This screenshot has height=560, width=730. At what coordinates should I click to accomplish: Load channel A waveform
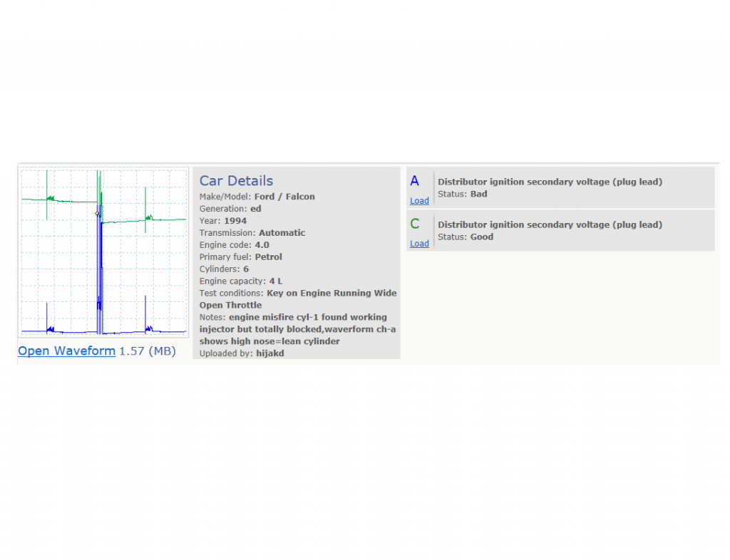(x=419, y=201)
